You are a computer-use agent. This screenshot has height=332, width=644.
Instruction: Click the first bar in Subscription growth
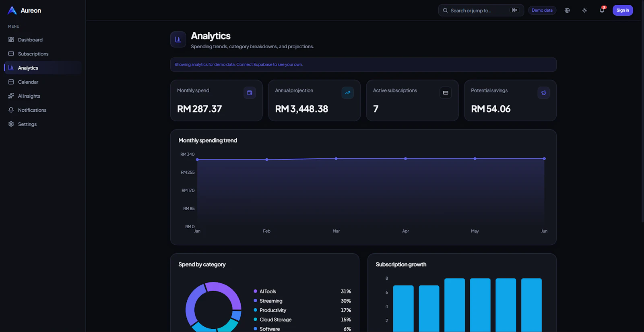(403, 309)
